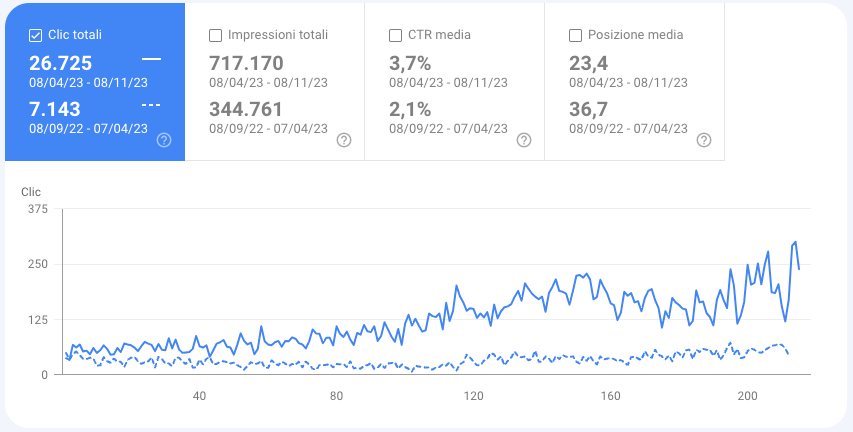
Task: Enable the Impressioni totali checkbox
Action: pyautogui.click(x=215, y=35)
